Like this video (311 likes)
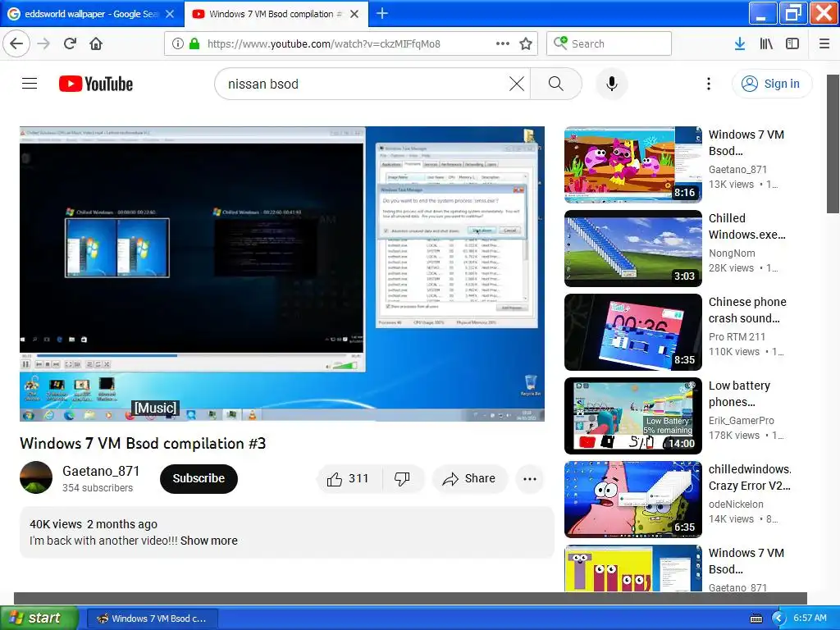 click(349, 478)
